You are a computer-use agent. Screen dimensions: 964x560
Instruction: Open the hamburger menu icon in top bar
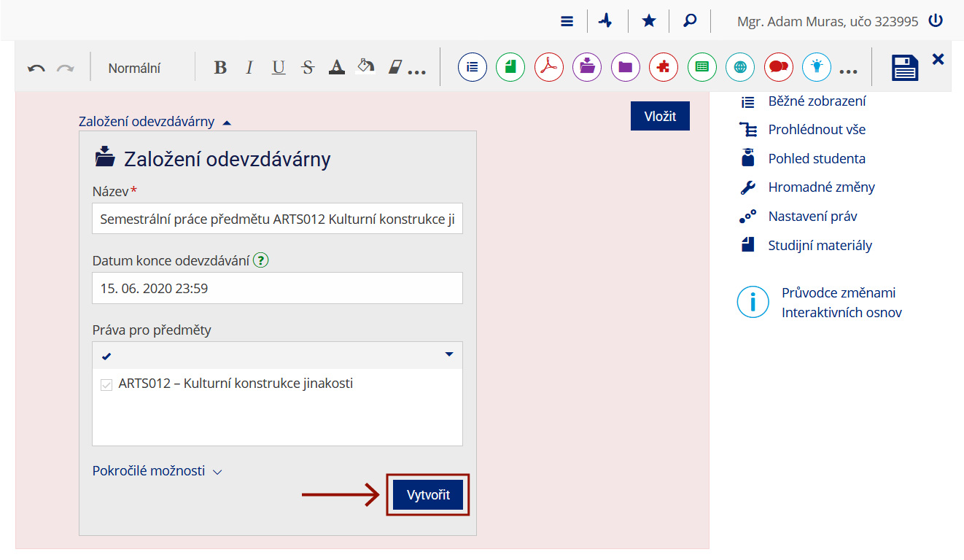tap(567, 21)
